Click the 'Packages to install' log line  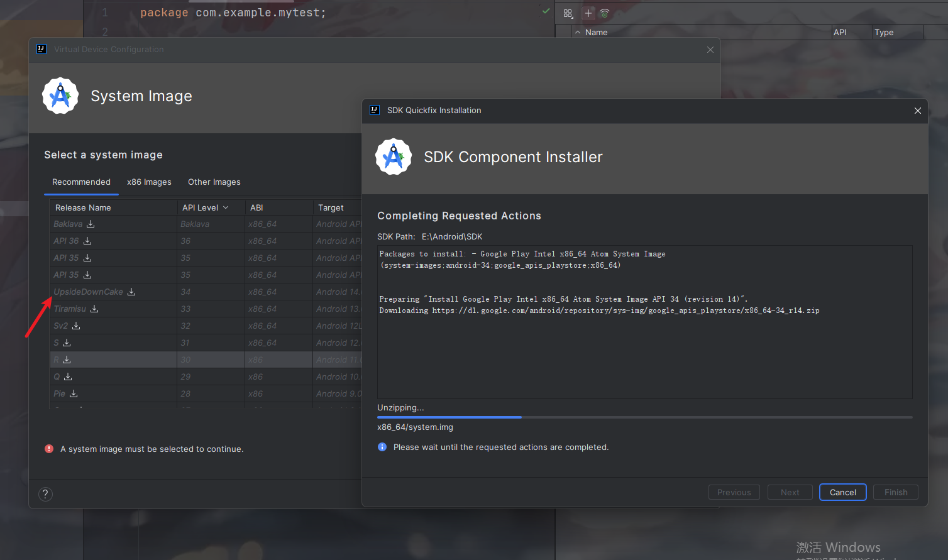[522, 254]
